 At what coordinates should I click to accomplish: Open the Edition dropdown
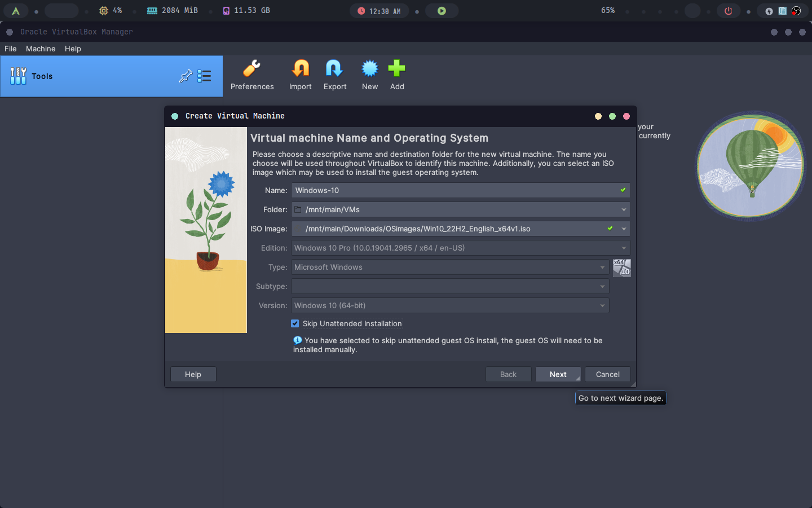pos(624,248)
